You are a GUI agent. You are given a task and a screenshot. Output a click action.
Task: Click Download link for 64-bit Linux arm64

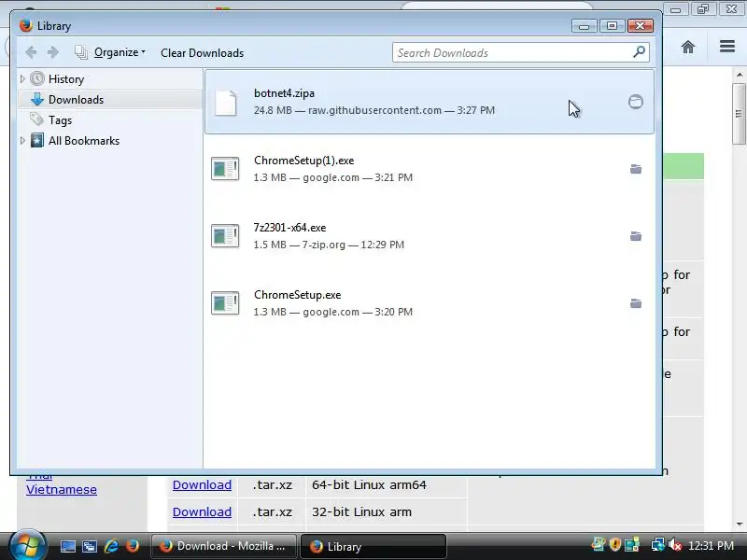[202, 484]
